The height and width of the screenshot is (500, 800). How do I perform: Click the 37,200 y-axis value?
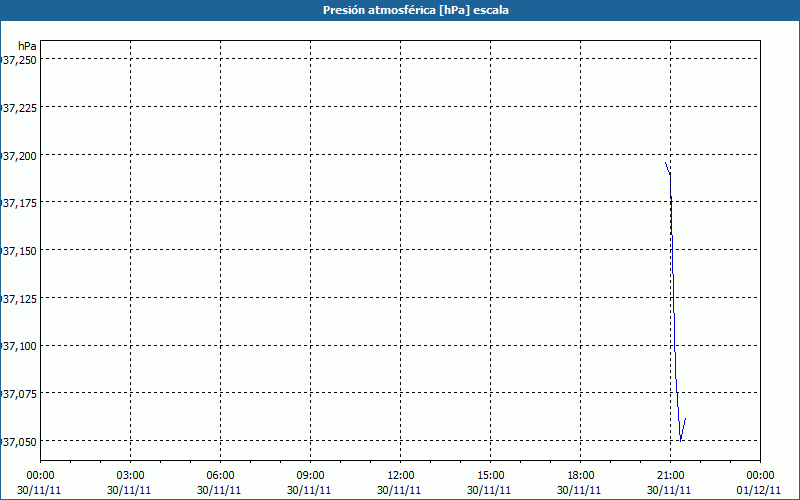click(x=19, y=155)
